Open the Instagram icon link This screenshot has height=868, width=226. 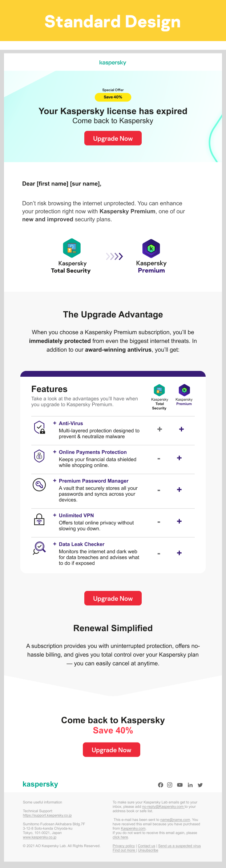click(170, 785)
